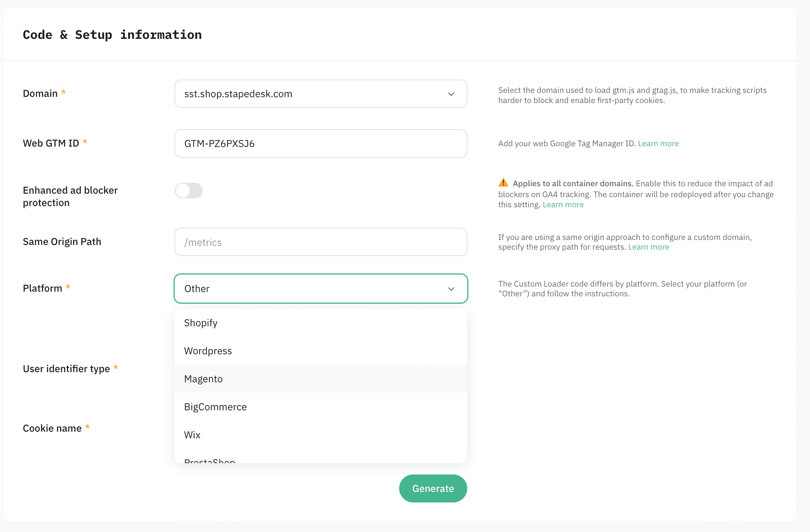Collapse the Platform dropdown via its chevron
Screen dimensions: 810x532
point(451,289)
